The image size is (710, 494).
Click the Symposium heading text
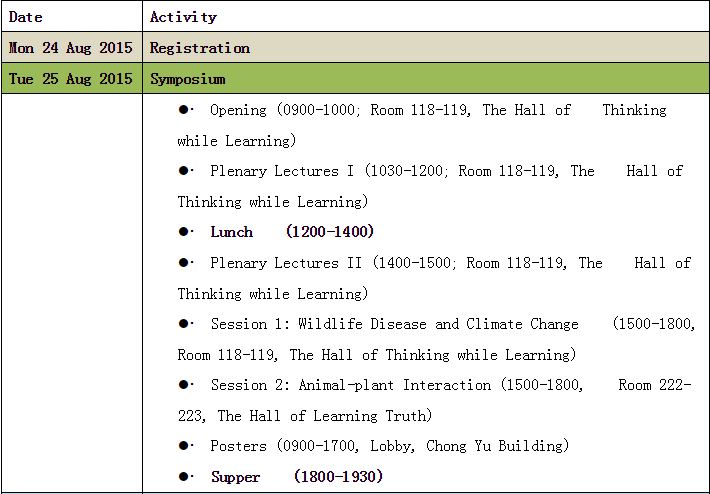click(x=188, y=79)
